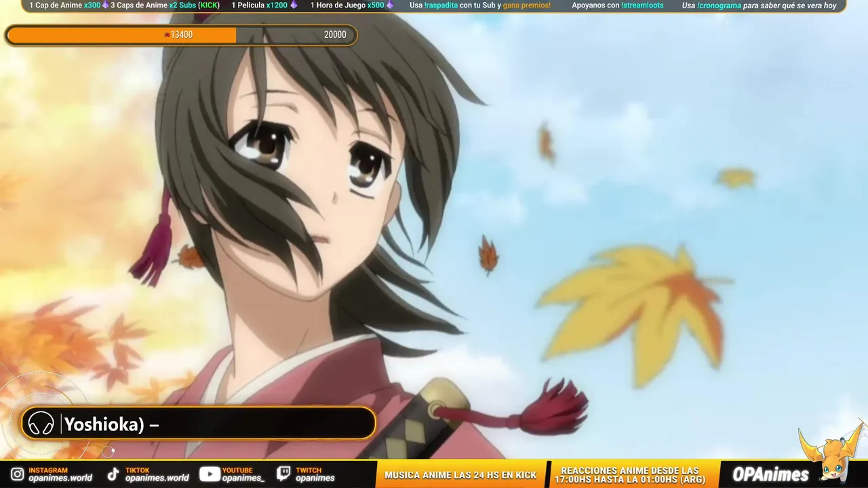Click the OPAnimes logo text
868x488 pixels.
pos(771,475)
